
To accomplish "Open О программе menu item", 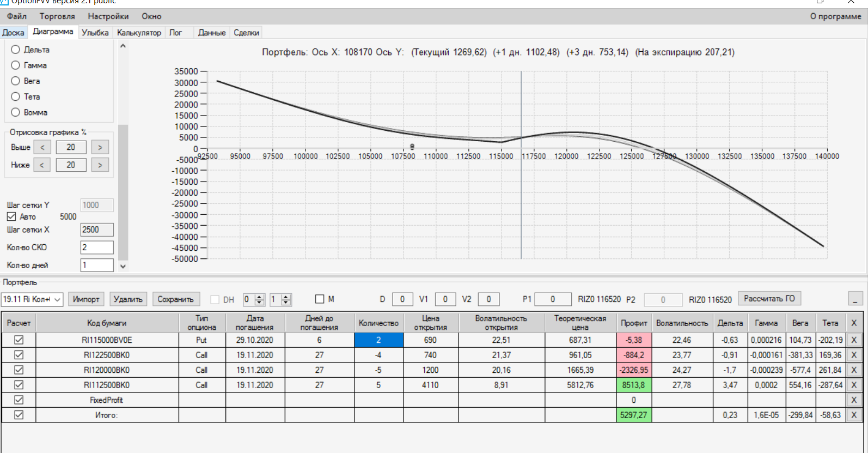I will pyautogui.click(x=835, y=16).
